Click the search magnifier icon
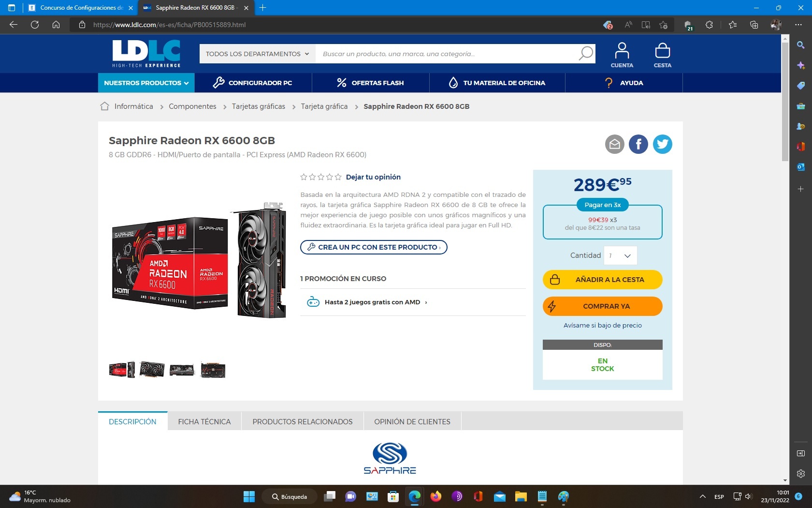 point(585,54)
